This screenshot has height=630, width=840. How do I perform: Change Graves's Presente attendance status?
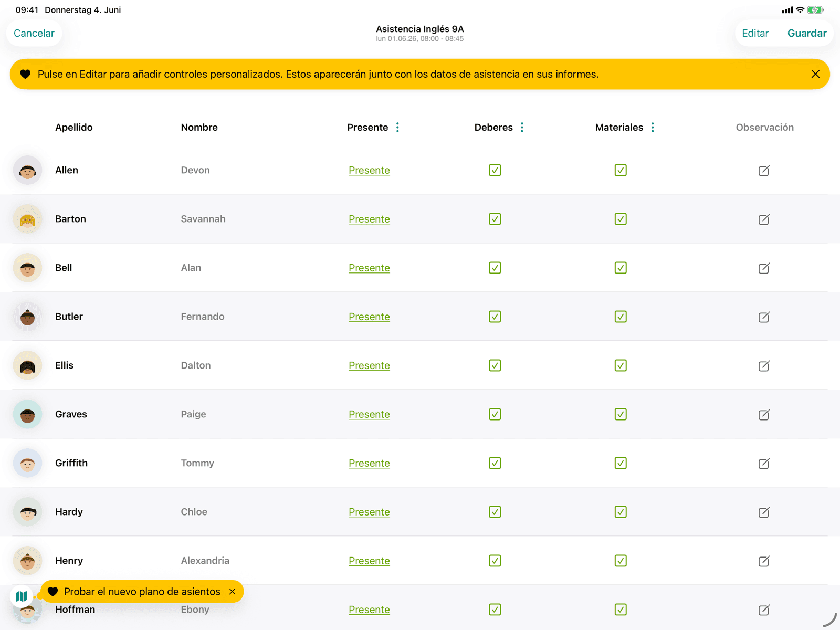point(369,414)
